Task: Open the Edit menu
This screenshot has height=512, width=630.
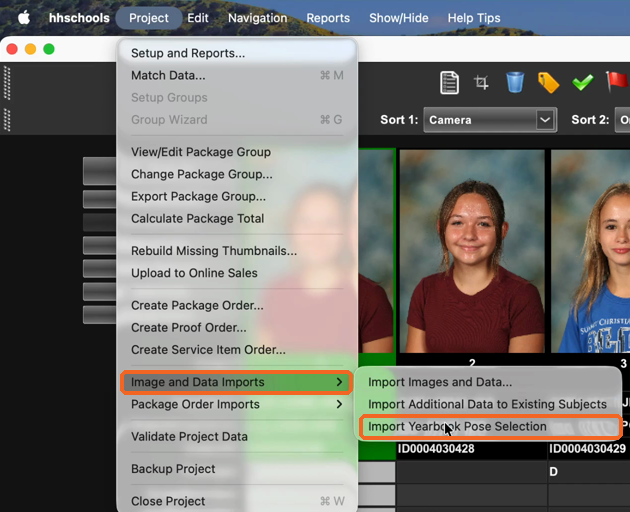Action: (x=198, y=18)
